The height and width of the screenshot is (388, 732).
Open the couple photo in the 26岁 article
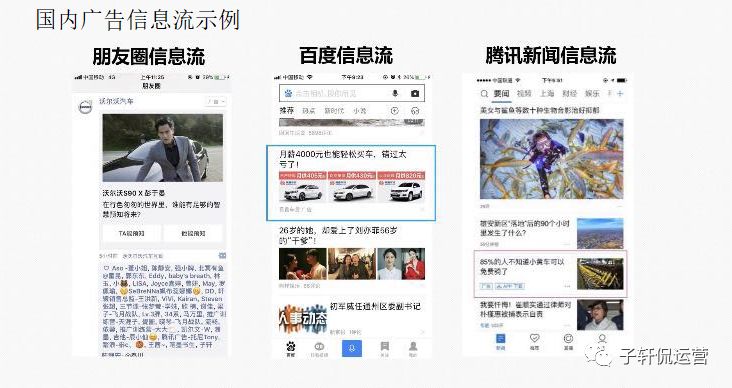[303, 264]
